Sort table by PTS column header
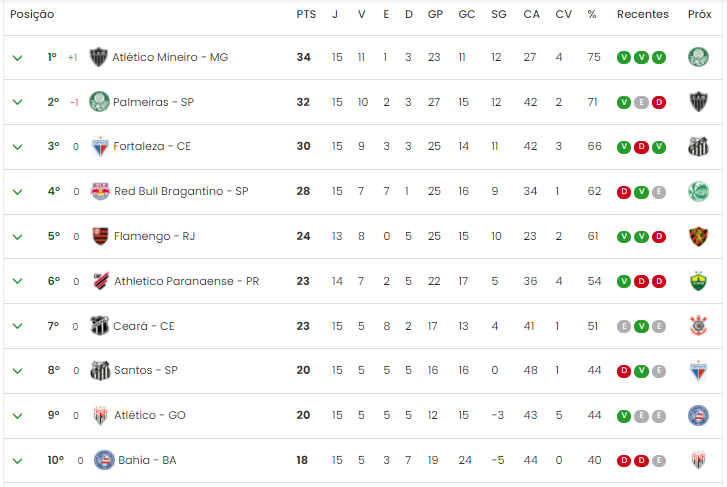 pyautogui.click(x=306, y=14)
